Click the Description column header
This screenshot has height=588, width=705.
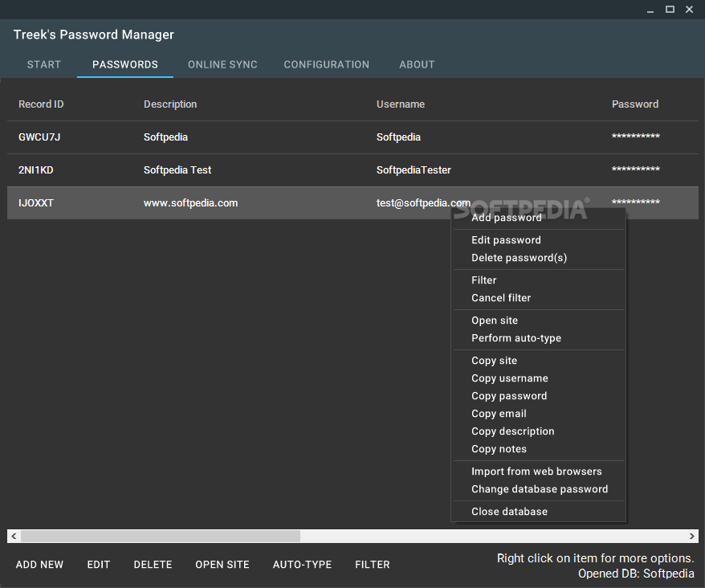(170, 104)
